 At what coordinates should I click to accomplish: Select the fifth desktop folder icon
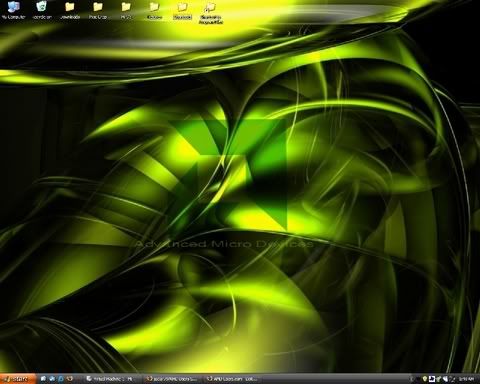click(126, 10)
